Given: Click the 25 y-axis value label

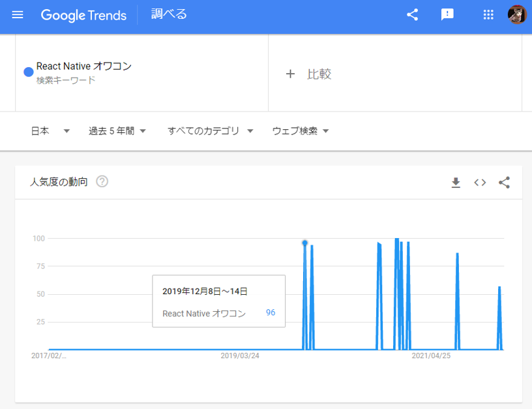Looking at the screenshot, I should [40, 322].
